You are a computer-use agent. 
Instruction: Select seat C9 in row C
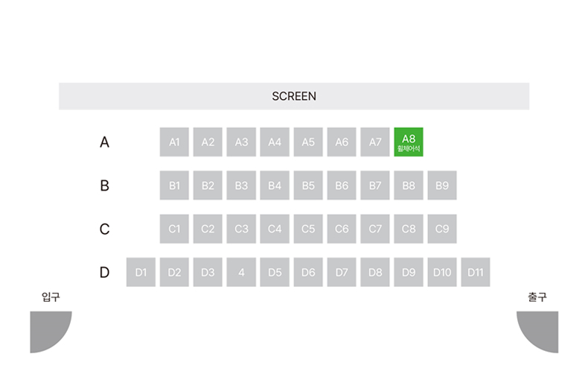coord(442,229)
